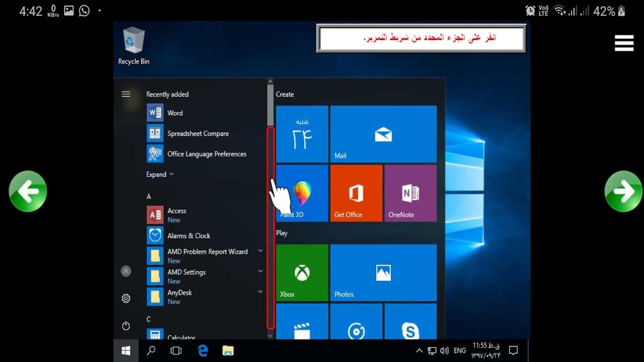644x362 pixels.
Task: Expand the AMD Problem Report Wizard folder
Action: (260, 251)
